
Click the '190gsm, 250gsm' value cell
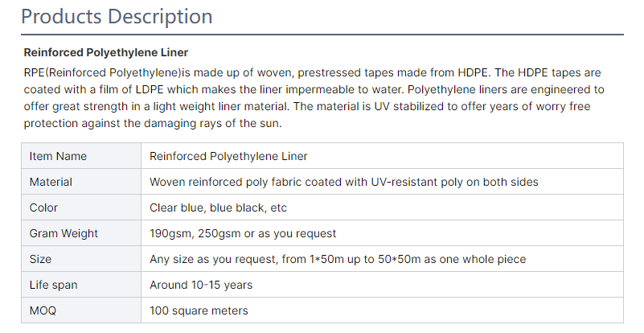pos(243,233)
